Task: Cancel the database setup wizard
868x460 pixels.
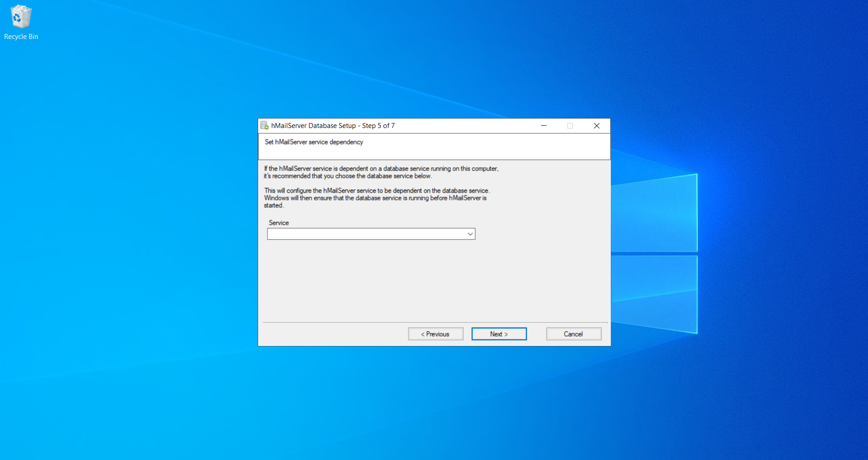Action: tap(574, 334)
